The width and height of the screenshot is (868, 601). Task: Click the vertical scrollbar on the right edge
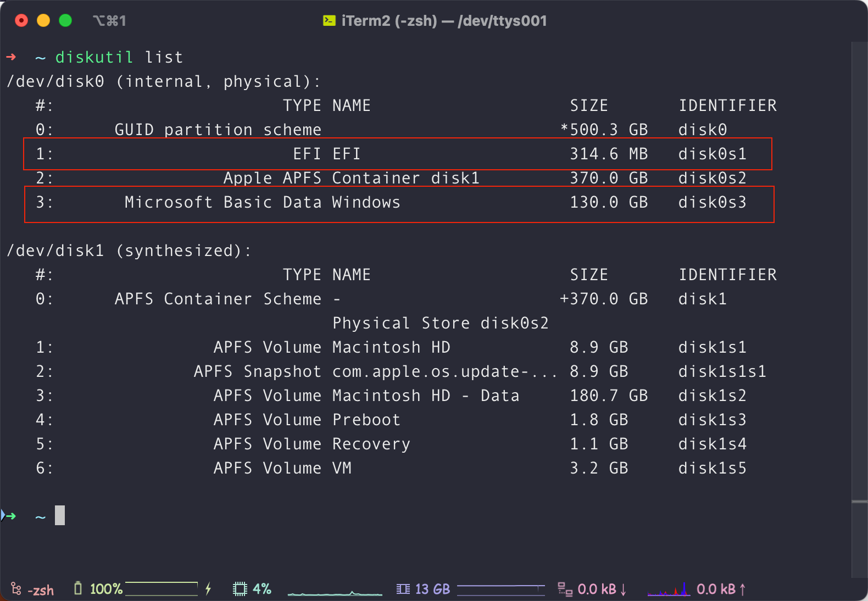(x=859, y=310)
